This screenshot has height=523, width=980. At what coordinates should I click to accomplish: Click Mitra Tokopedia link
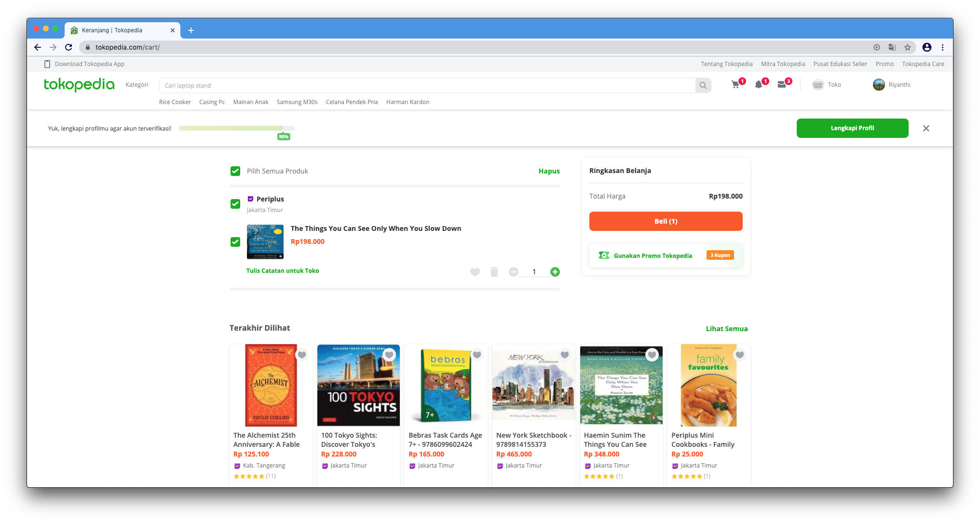[783, 64]
